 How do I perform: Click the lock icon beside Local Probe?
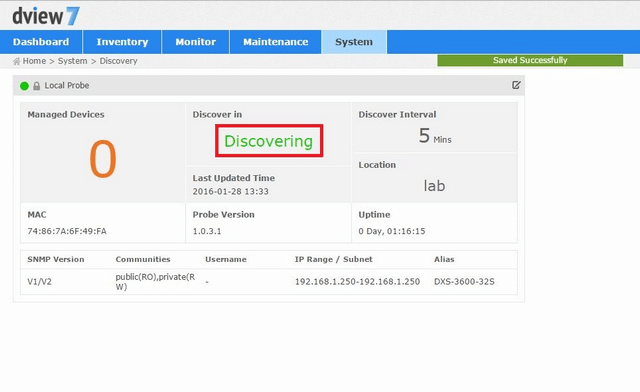point(36,86)
